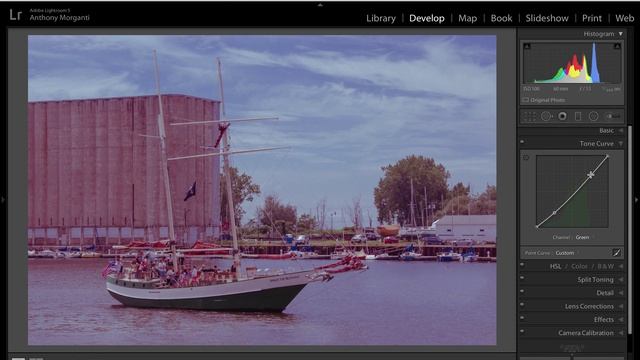The image size is (640, 360).
Task: Expand the Effects panel triangle
Action: (x=621, y=320)
